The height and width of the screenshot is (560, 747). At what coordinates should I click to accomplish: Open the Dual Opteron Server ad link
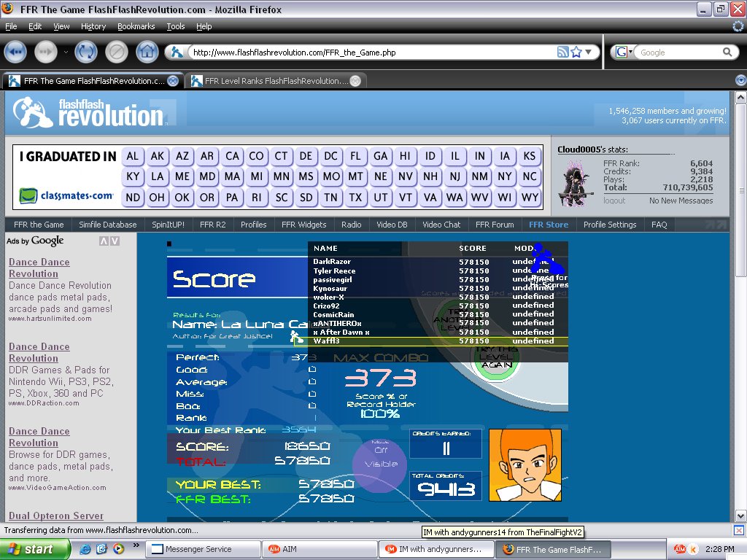pyautogui.click(x=55, y=516)
